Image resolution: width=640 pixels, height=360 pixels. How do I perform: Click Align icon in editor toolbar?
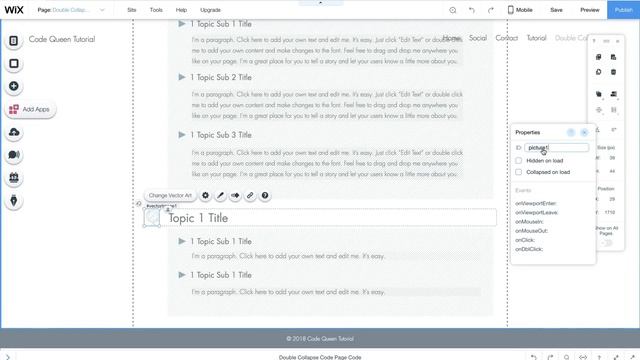click(613, 94)
